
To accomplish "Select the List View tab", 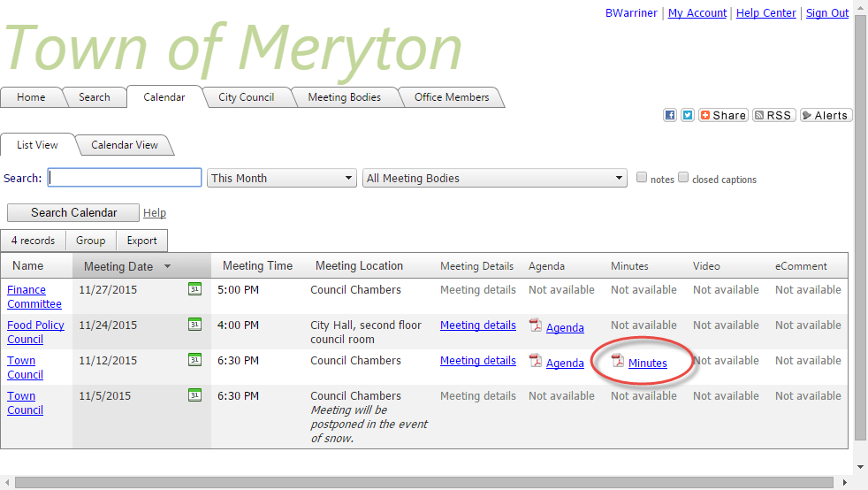I will coord(37,145).
